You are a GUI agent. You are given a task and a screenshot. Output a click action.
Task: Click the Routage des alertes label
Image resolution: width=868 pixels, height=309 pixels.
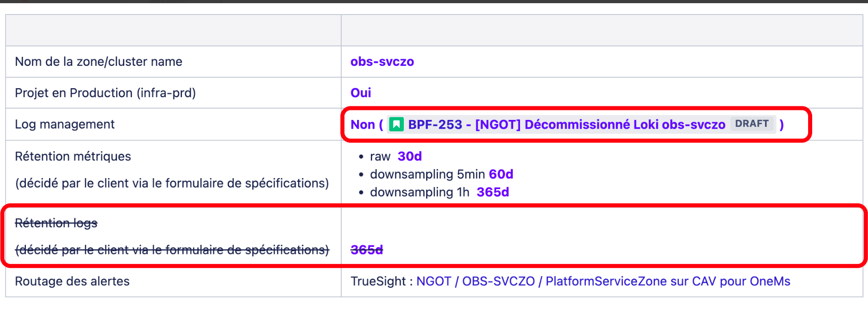[x=72, y=281]
